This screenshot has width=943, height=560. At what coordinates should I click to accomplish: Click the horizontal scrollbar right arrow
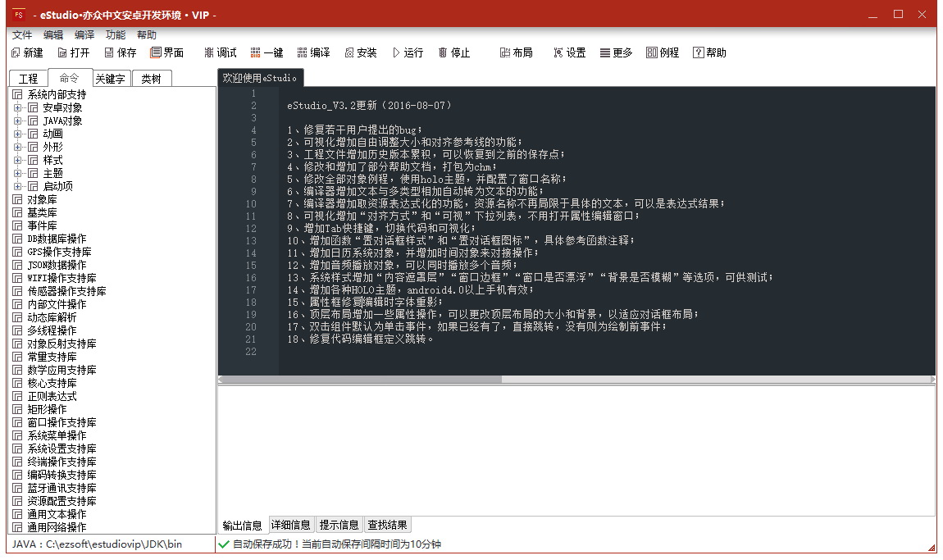[932, 380]
